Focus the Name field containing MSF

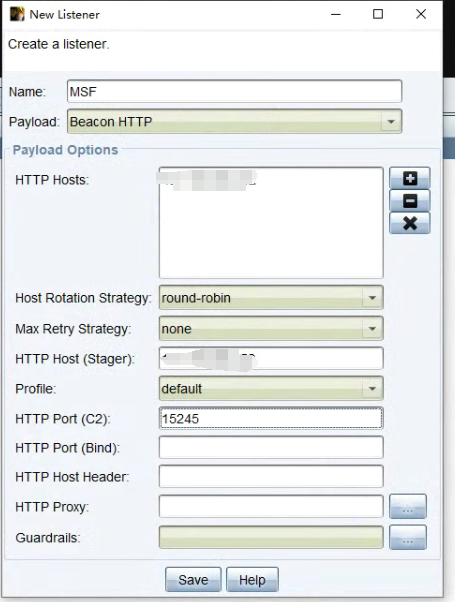235,91
